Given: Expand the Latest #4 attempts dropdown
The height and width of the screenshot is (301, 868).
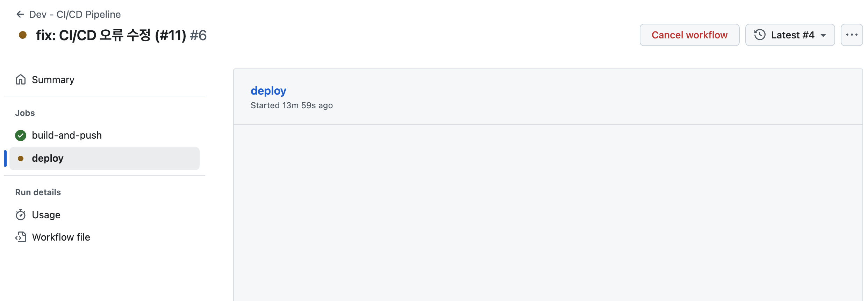Looking at the screenshot, I should (x=790, y=35).
